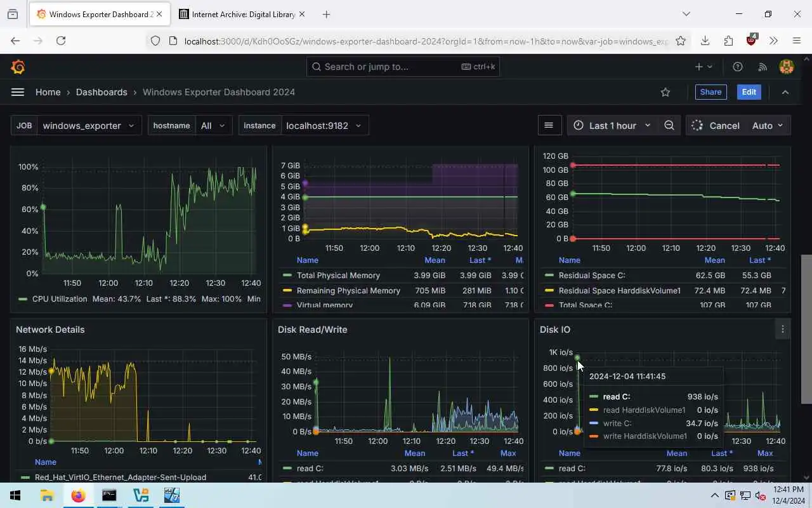Open the Last 1 hour time picker
812x508 pixels.
click(612, 126)
